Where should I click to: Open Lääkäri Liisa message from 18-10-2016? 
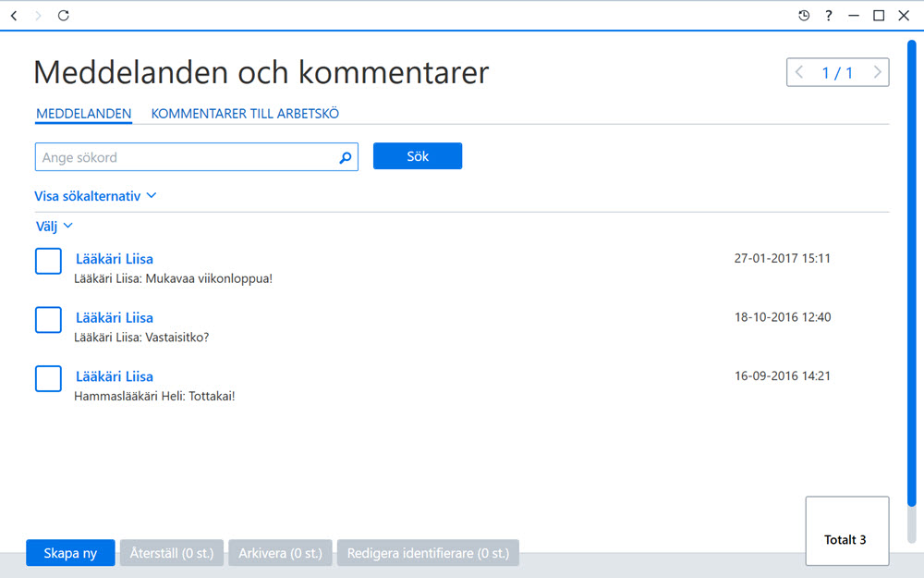[115, 318]
